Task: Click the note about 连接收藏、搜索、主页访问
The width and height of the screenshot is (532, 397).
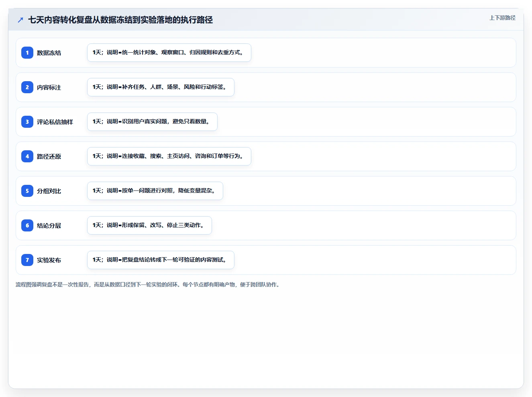Action: point(169,156)
